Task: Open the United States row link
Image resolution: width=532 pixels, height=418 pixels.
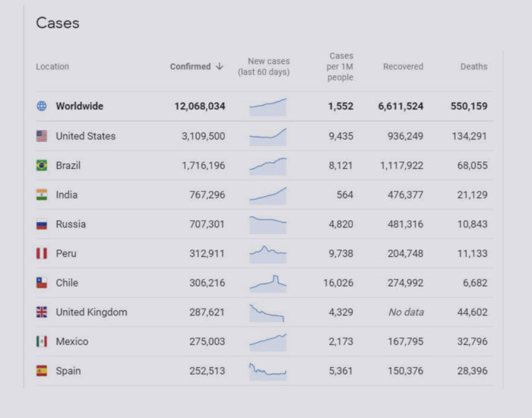Action: (x=86, y=136)
